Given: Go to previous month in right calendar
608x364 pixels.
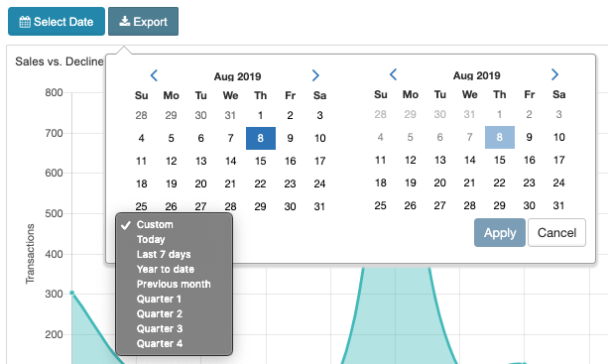Looking at the screenshot, I should 393,74.
